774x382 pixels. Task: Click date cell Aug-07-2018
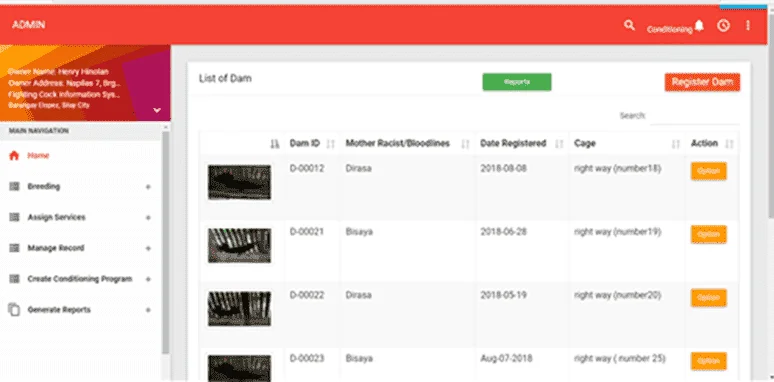506,358
